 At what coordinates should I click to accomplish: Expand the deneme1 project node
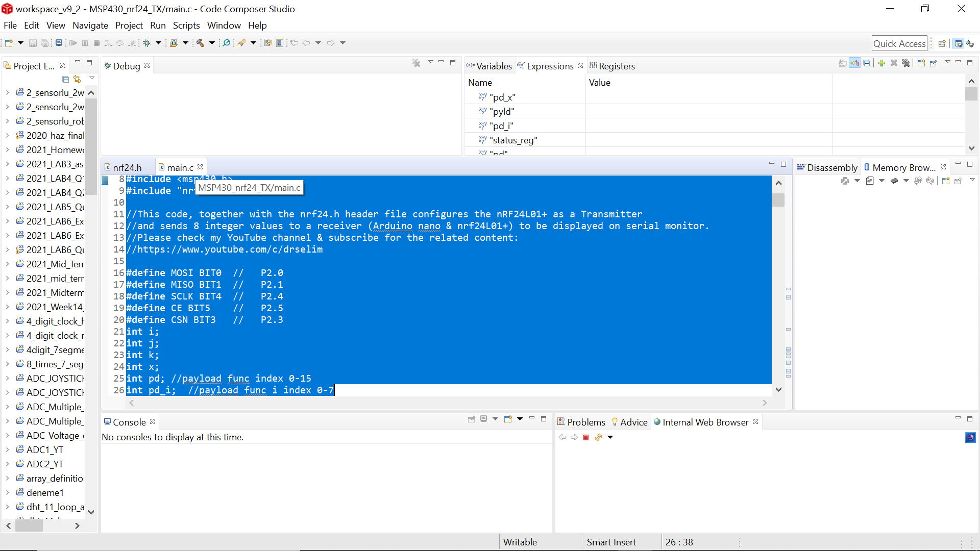coord(7,492)
